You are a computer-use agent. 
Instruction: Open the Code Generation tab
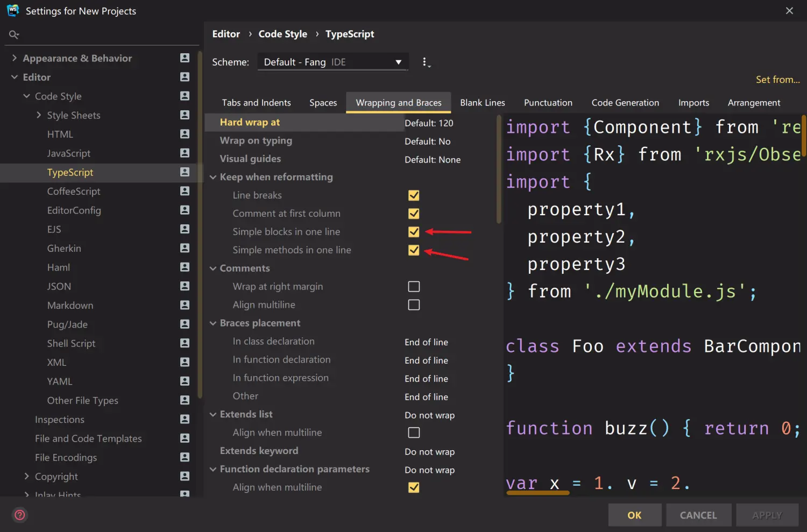tap(625, 102)
